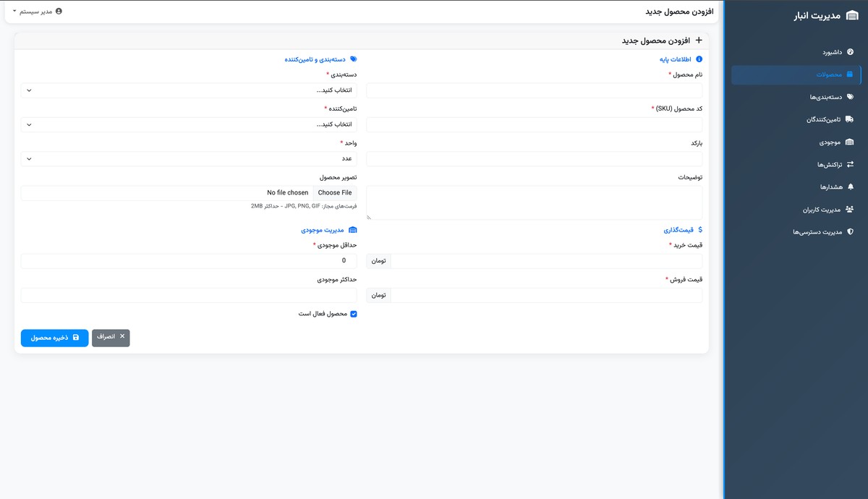This screenshot has width=868, height=499.
Task: Click the Alerts bell icon in sidebar
Action: pyautogui.click(x=850, y=187)
